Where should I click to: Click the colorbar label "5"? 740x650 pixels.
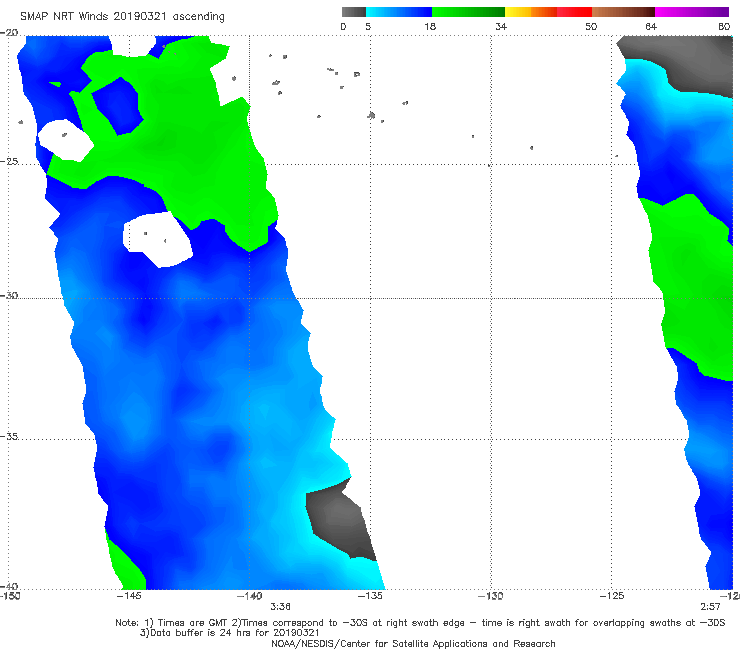368,26
